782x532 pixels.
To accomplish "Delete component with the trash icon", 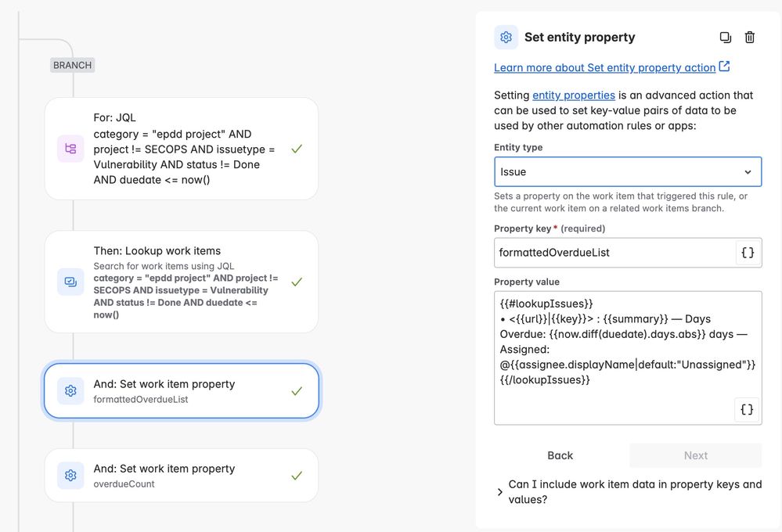I will [750, 38].
